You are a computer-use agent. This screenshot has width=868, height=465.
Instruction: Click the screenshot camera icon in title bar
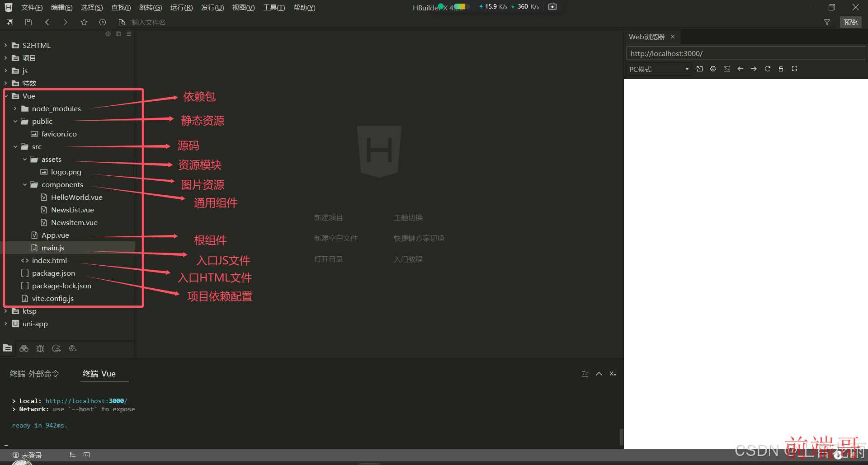pos(552,7)
